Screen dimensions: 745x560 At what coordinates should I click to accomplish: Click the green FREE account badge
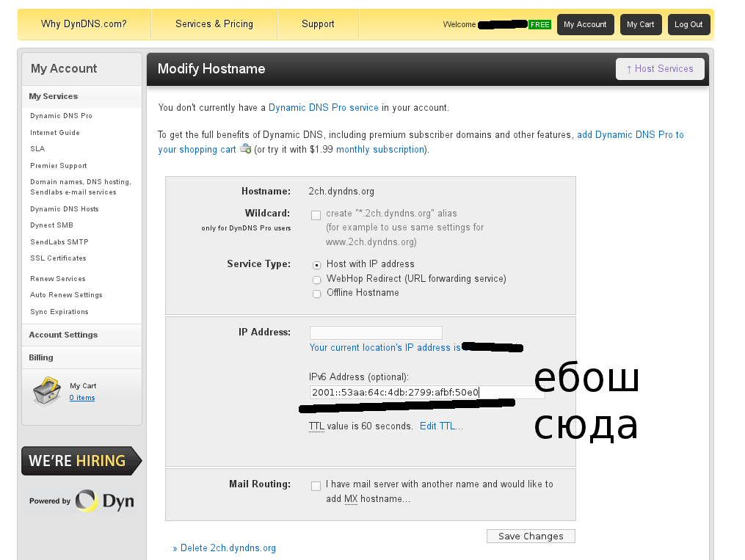[539, 25]
